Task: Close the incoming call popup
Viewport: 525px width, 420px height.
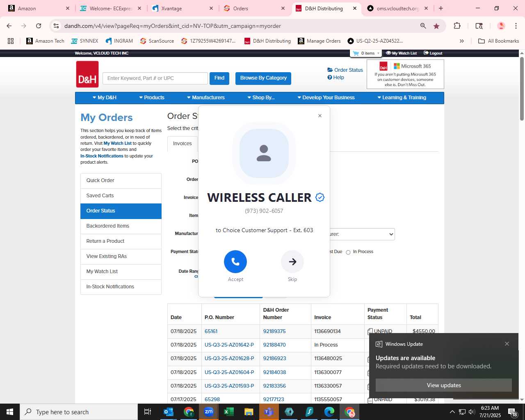Action: point(320,116)
